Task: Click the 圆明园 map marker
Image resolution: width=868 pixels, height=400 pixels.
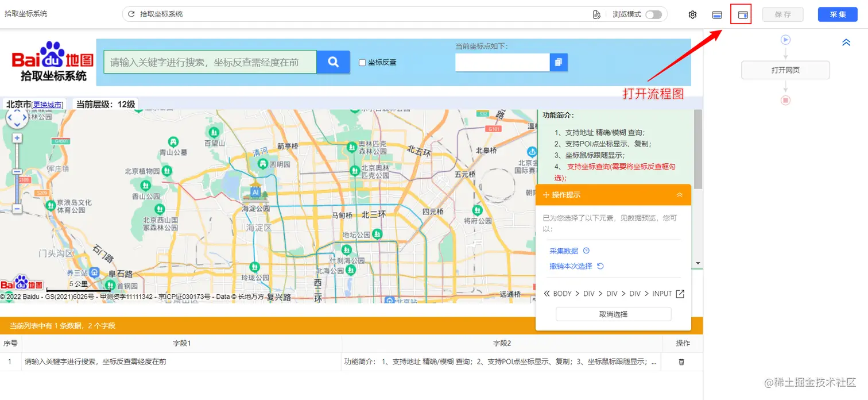Action: (x=263, y=164)
